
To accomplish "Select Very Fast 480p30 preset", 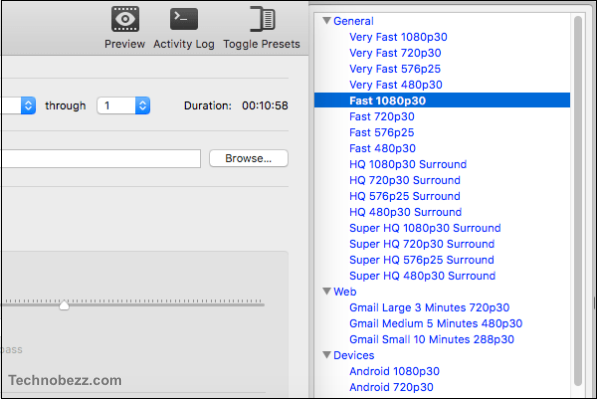I will pos(396,85).
